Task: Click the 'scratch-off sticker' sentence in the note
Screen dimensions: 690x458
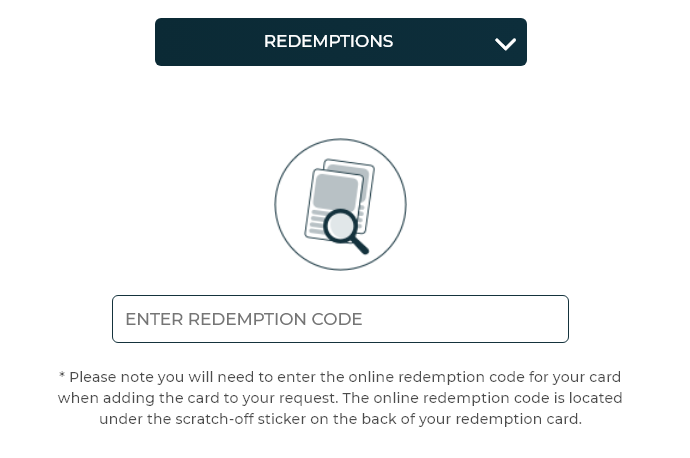Action: click(x=340, y=419)
